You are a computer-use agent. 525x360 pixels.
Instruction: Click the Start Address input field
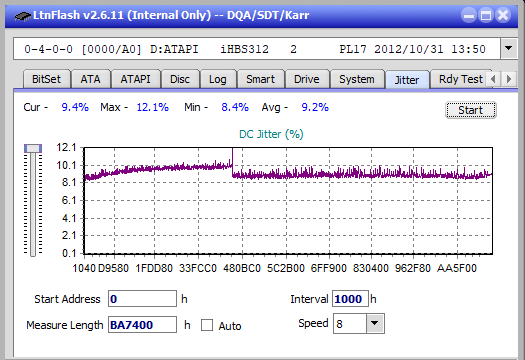[142, 299]
